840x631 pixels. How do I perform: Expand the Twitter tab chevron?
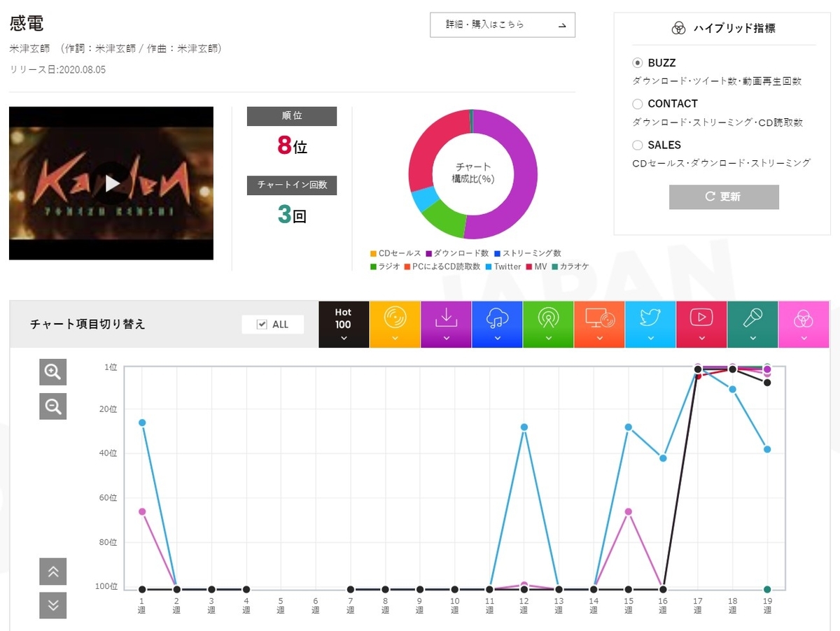point(650,339)
